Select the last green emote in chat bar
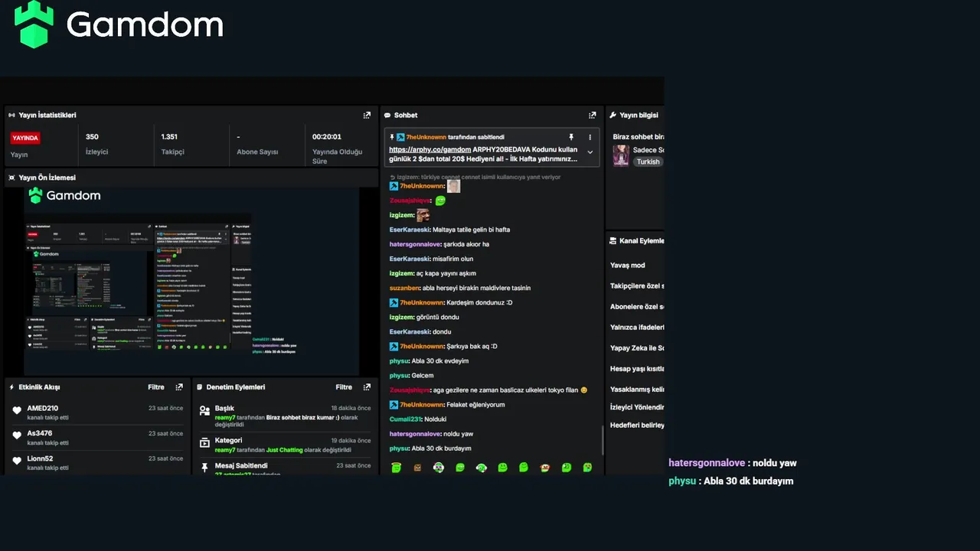 [x=587, y=467]
